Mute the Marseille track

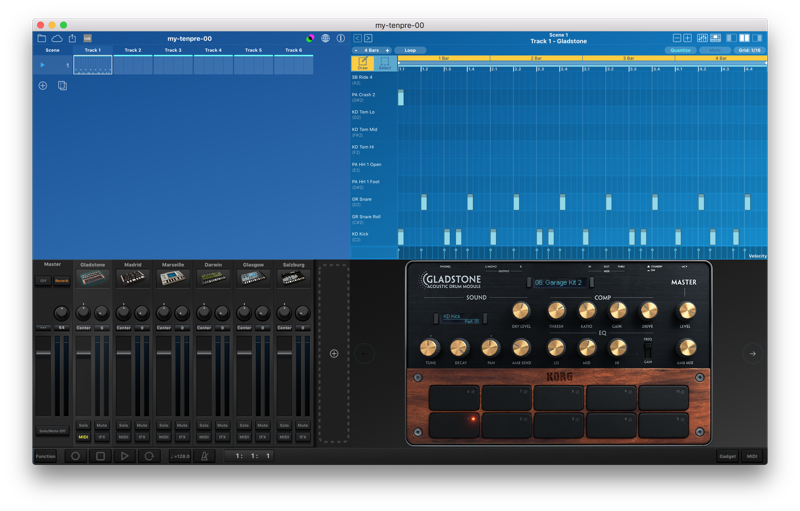point(182,425)
